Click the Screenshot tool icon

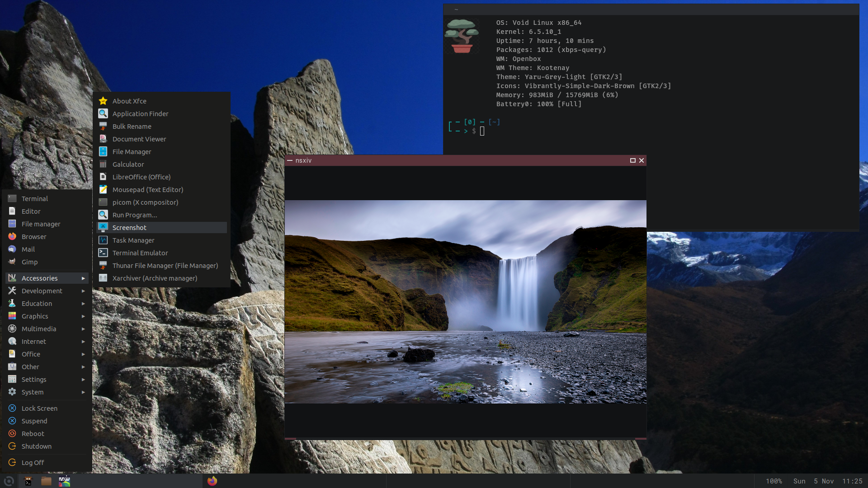103,227
